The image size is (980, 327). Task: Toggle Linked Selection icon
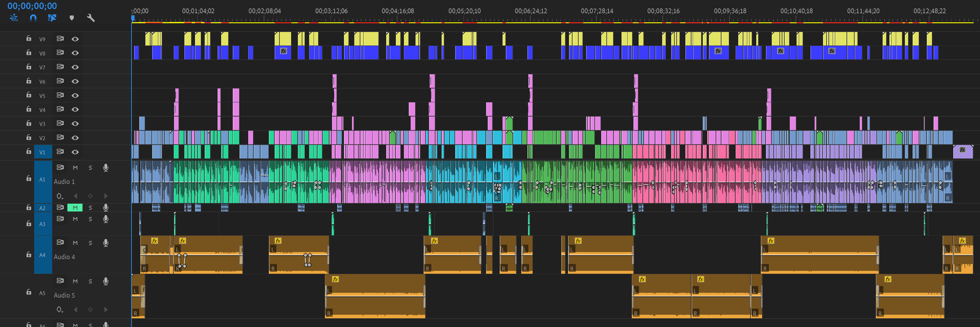click(x=52, y=17)
